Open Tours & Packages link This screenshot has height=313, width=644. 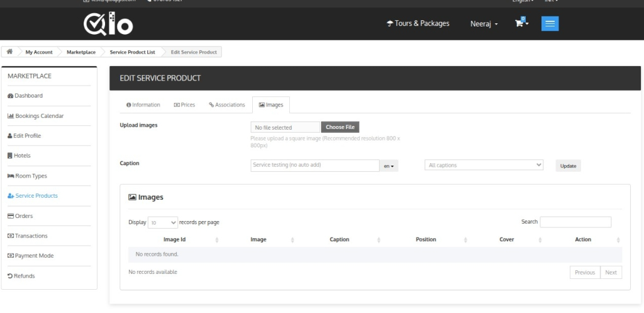pyautogui.click(x=418, y=23)
